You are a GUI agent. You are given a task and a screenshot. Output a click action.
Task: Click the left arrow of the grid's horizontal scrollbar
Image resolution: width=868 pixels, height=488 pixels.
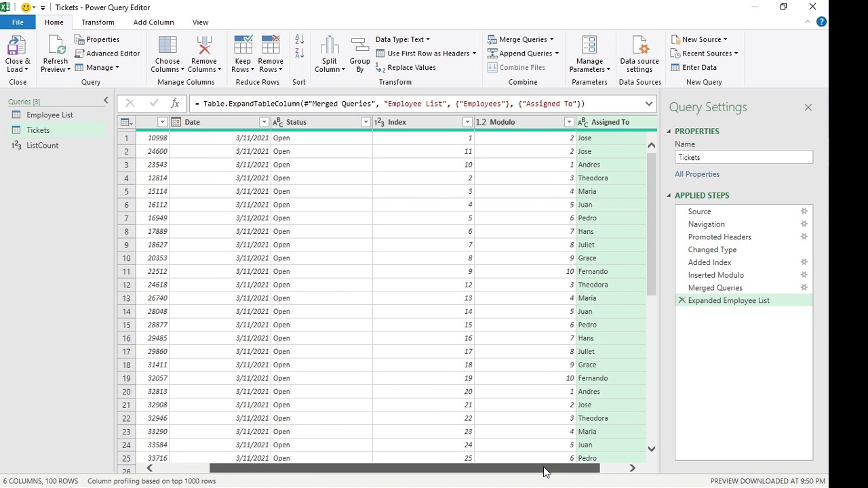pyautogui.click(x=149, y=468)
